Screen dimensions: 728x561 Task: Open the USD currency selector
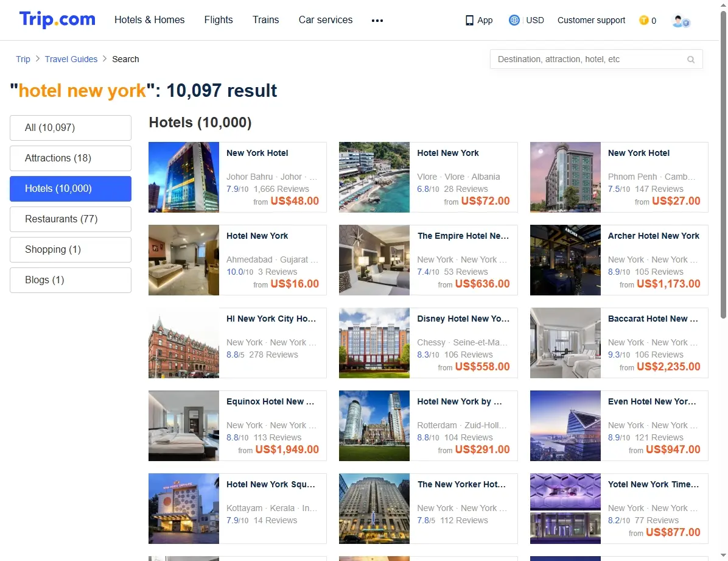[535, 20]
